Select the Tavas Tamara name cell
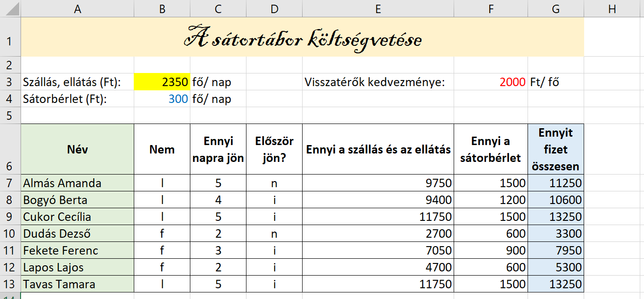This screenshot has width=644, height=299. pos(77,284)
